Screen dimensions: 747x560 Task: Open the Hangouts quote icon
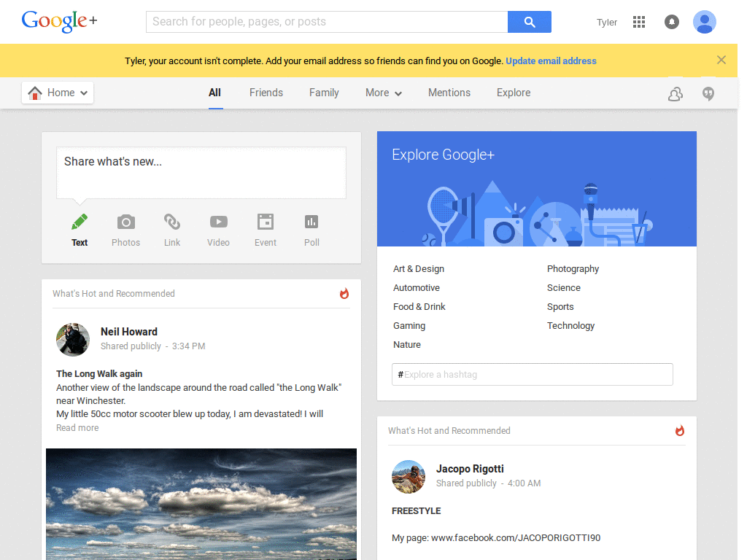(x=708, y=94)
